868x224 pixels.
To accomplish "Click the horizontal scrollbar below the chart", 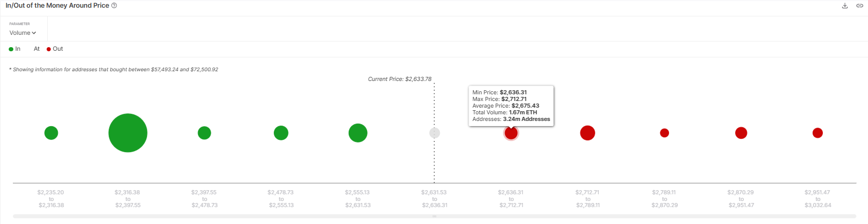I will pyautogui.click(x=434, y=216).
